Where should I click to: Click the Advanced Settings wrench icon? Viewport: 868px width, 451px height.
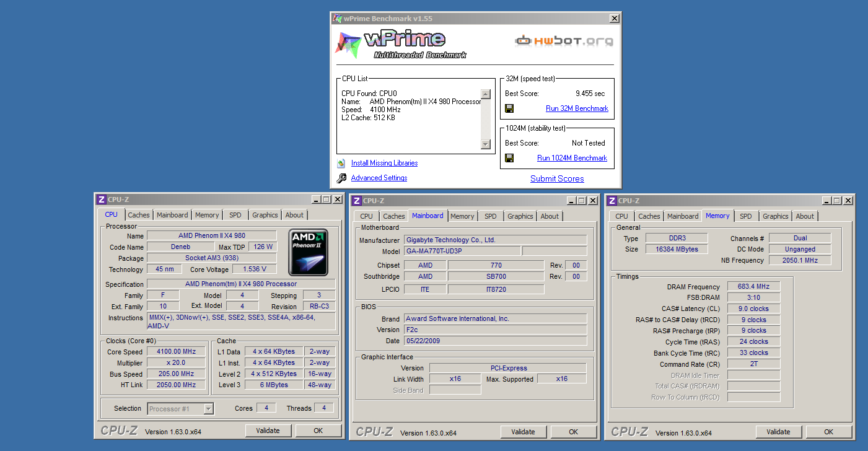(x=341, y=178)
